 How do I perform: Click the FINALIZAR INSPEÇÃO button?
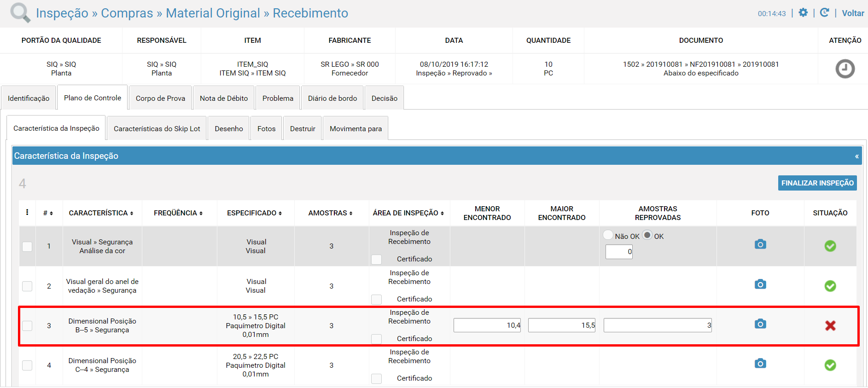[x=817, y=183]
